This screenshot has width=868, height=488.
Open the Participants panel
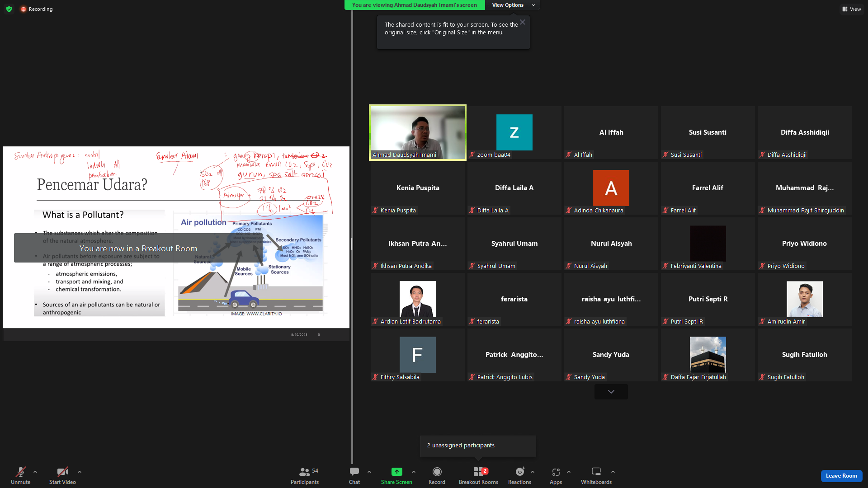tap(305, 475)
